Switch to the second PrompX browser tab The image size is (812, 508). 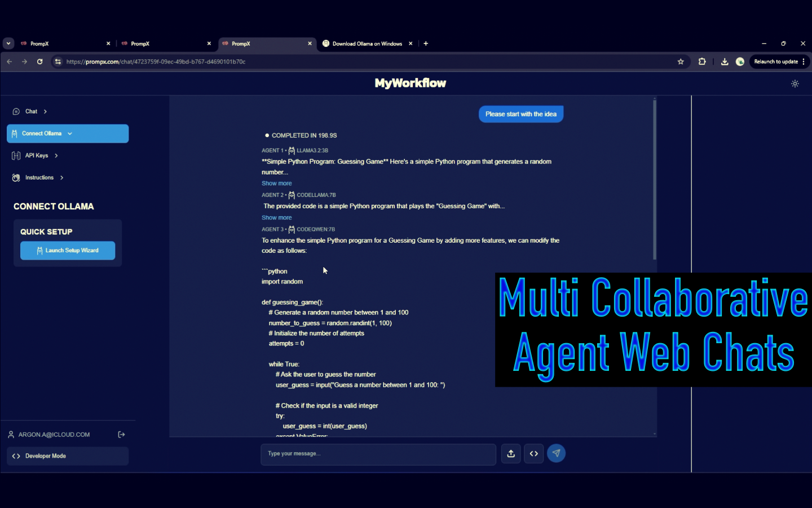(x=166, y=44)
